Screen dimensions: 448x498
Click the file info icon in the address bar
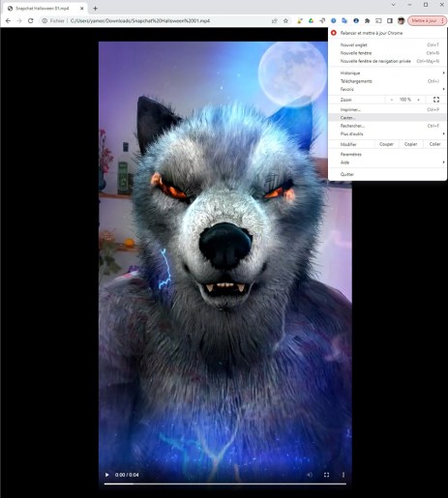point(45,21)
